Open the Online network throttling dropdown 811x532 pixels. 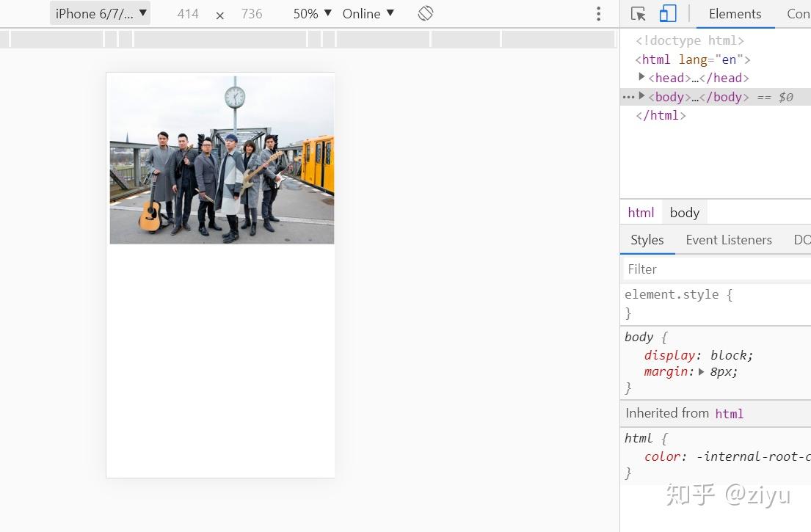point(368,13)
